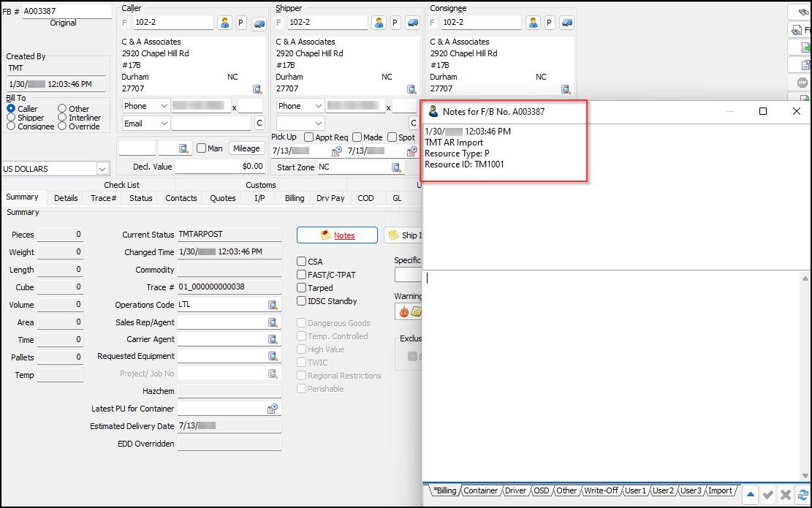Viewport: 812px width, 508px height.
Task: Click the Decl. Value field
Action: click(x=221, y=167)
